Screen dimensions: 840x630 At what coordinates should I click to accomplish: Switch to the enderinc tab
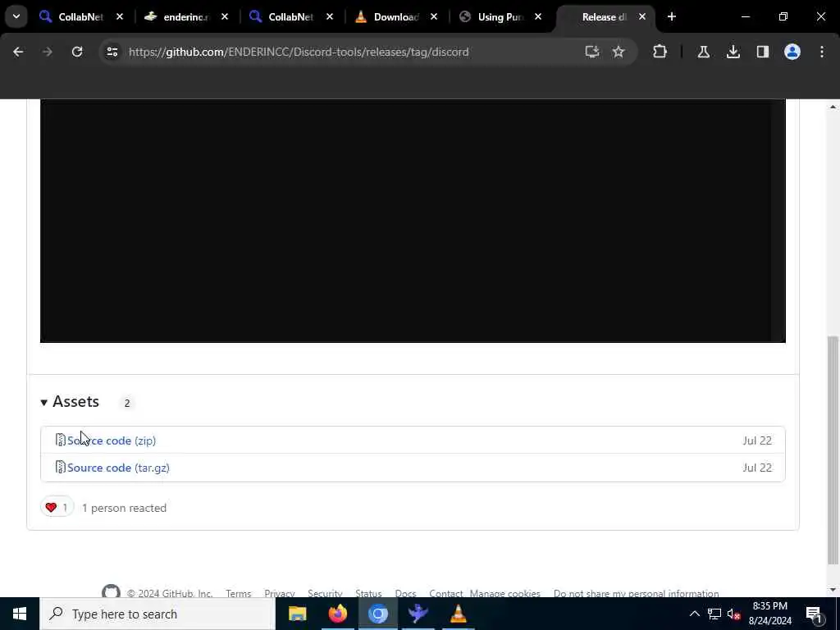point(185,17)
